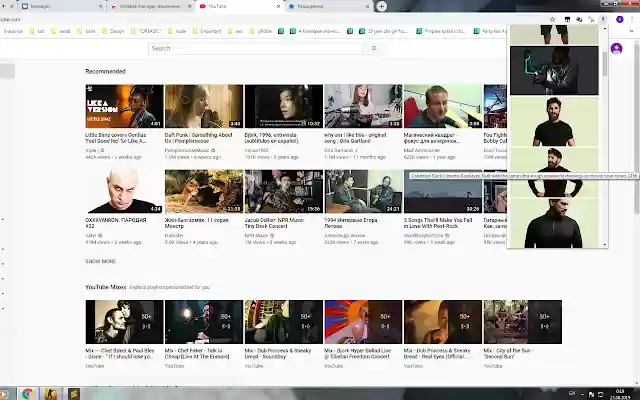The width and height of the screenshot is (640, 400).
Task: Click the extension popup's scroll-down arrow
Action: click(x=605, y=245)
